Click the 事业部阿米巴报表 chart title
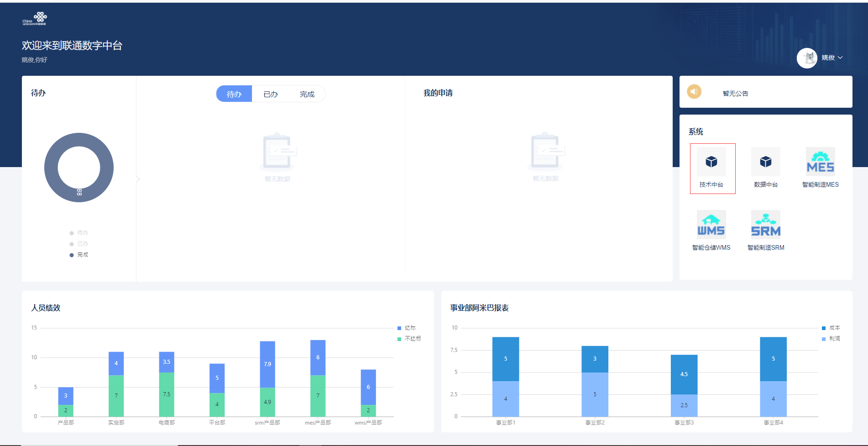Screen dimensions: 868x446 [x=480, y=308]
